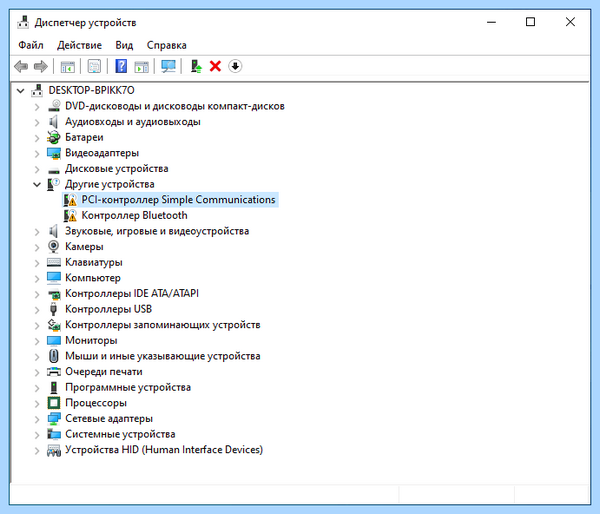Select PCI-контроллер Simple Communications device
This screenshot has height=514, width=600.
178,200
